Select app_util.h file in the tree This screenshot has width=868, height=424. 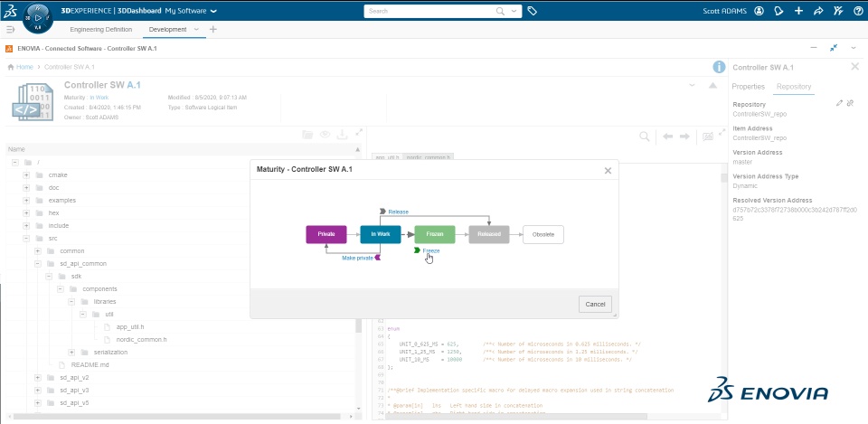(x=130, y=326)
